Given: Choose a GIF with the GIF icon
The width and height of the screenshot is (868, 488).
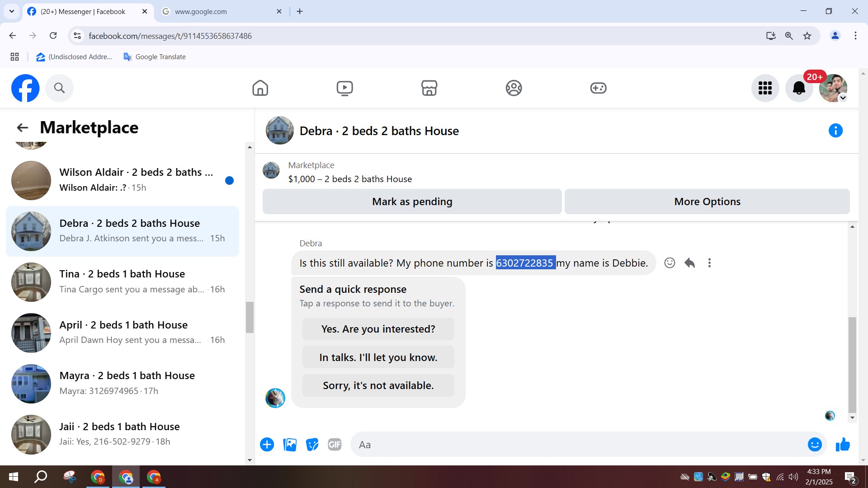Looking at the screenshot, I should click(335, 445).
